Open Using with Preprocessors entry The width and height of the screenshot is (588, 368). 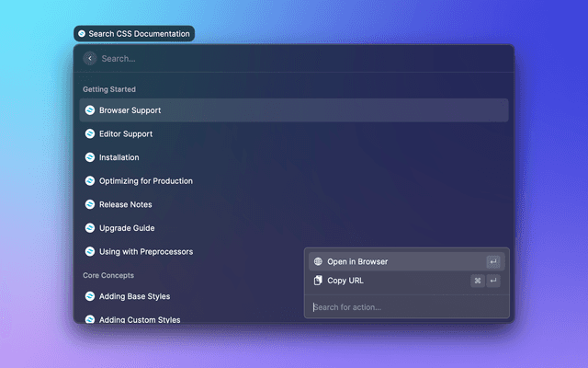pos(146,251)
